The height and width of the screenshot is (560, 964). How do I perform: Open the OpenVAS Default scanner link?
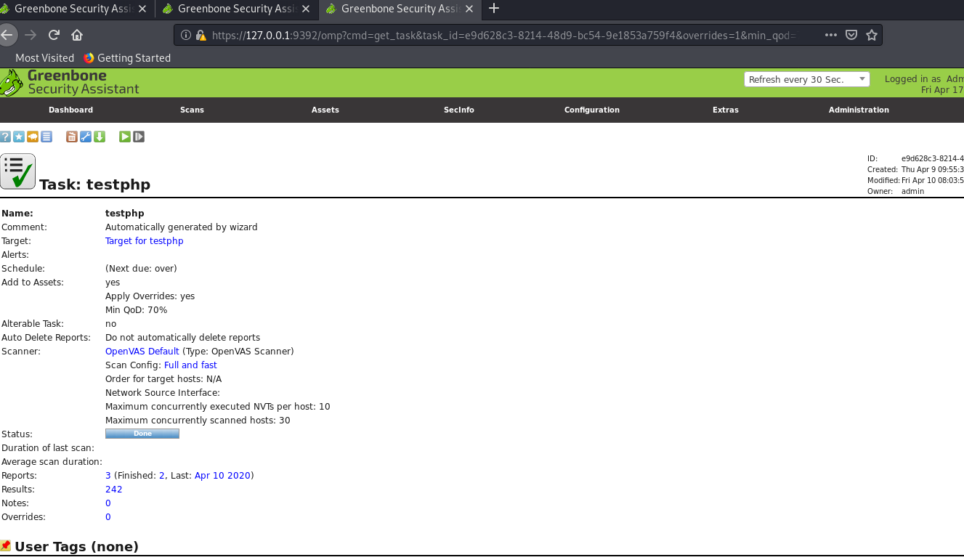click(142, 351)
